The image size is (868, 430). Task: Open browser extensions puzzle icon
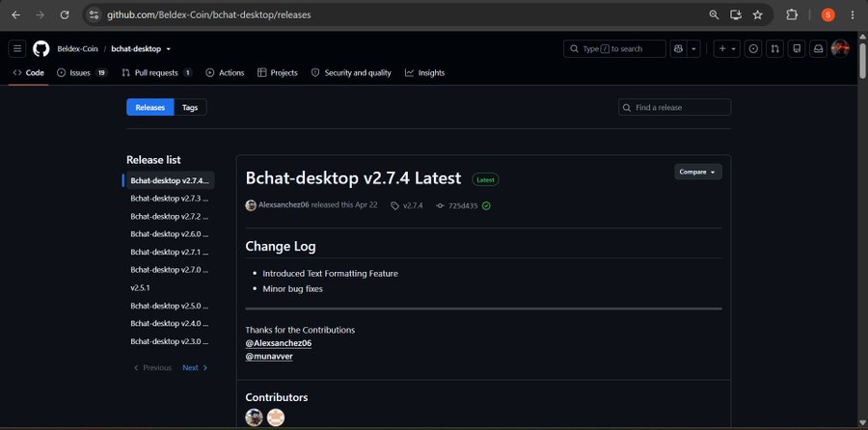click(792, 14)
